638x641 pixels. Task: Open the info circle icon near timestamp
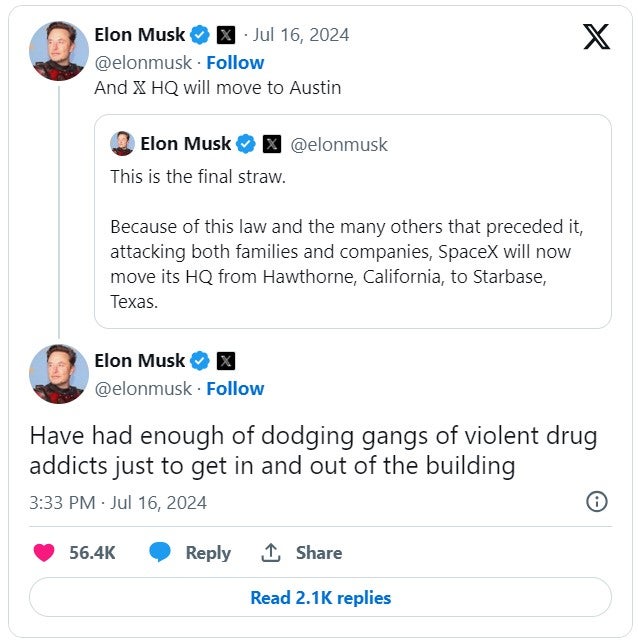(x=597, y=502)
